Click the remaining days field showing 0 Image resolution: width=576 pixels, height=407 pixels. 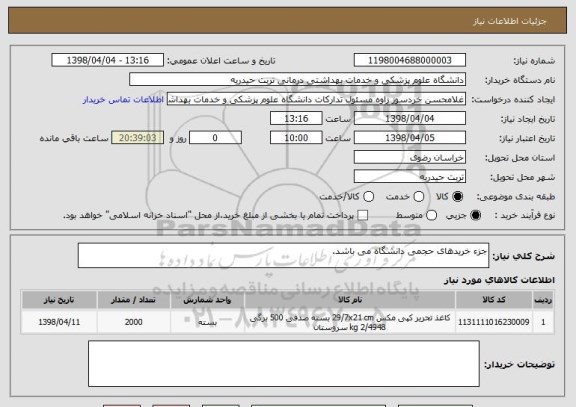point(215,138)
